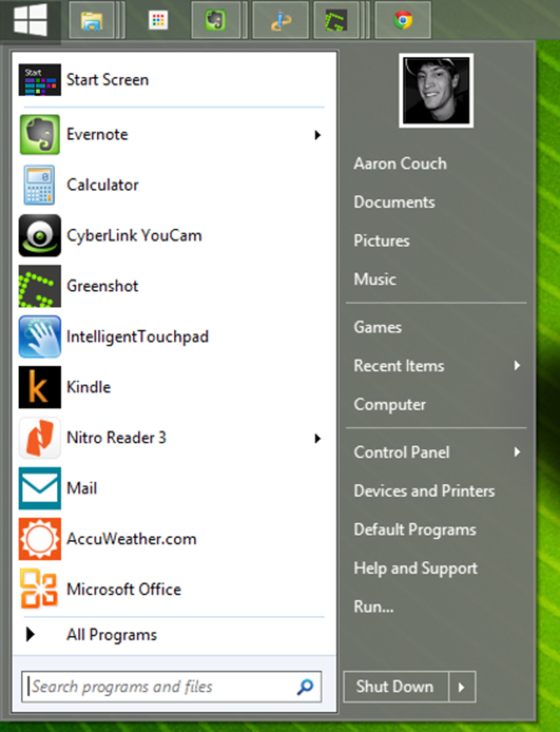Click the Start Screen tile icon

[x=40, y=80]
